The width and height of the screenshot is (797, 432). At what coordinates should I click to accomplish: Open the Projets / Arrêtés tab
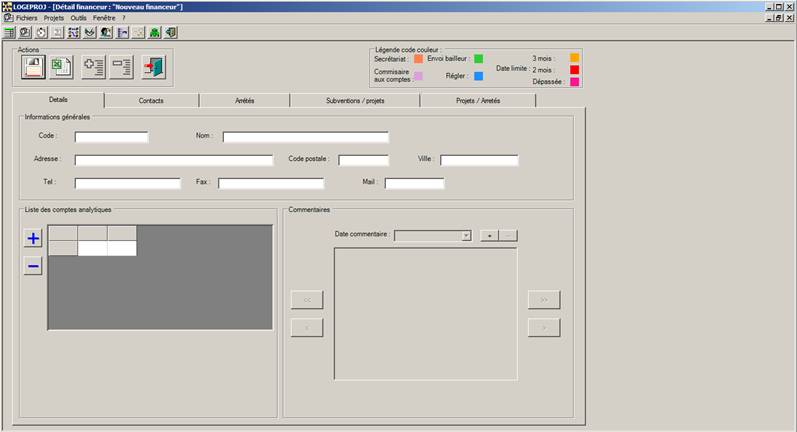click(477, 101)
